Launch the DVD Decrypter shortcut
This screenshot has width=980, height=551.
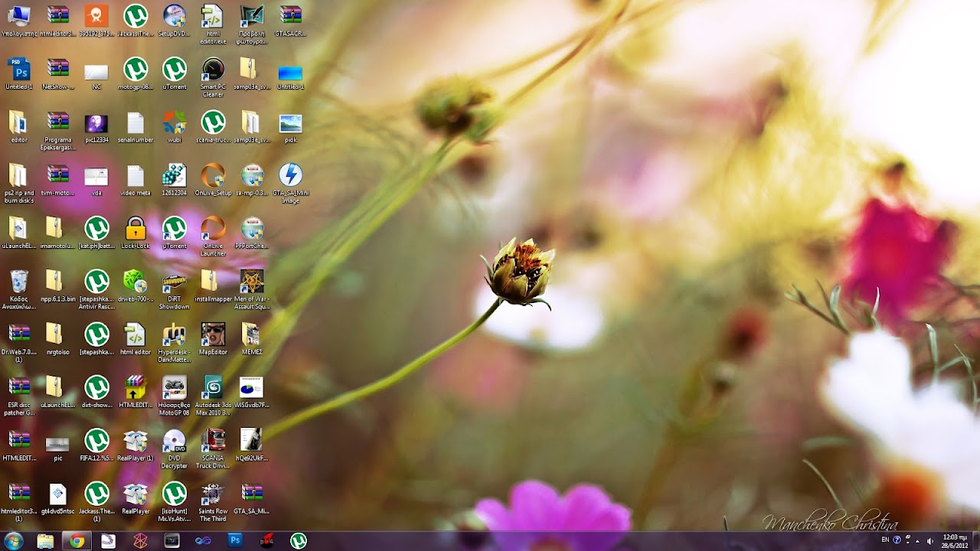pyautogui.click(x=174, y=448)
